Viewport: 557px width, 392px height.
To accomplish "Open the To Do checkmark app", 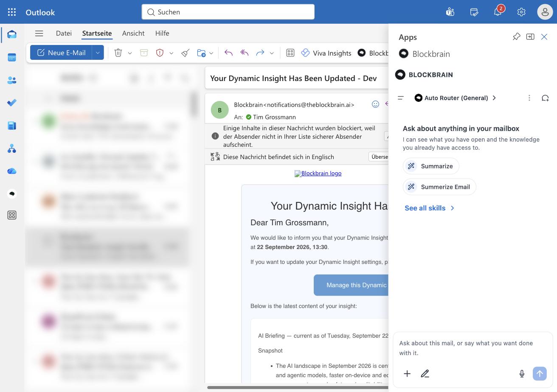I will 12,103.
